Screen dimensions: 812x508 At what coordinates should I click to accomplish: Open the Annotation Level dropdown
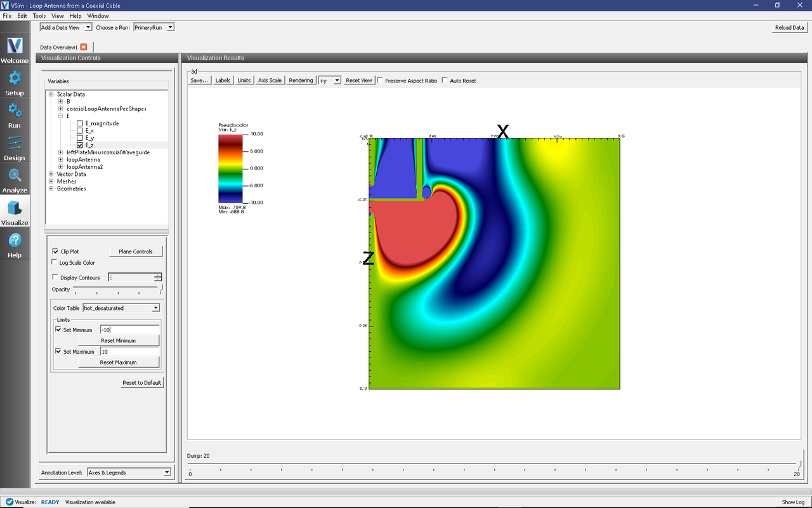pos(129,472)
